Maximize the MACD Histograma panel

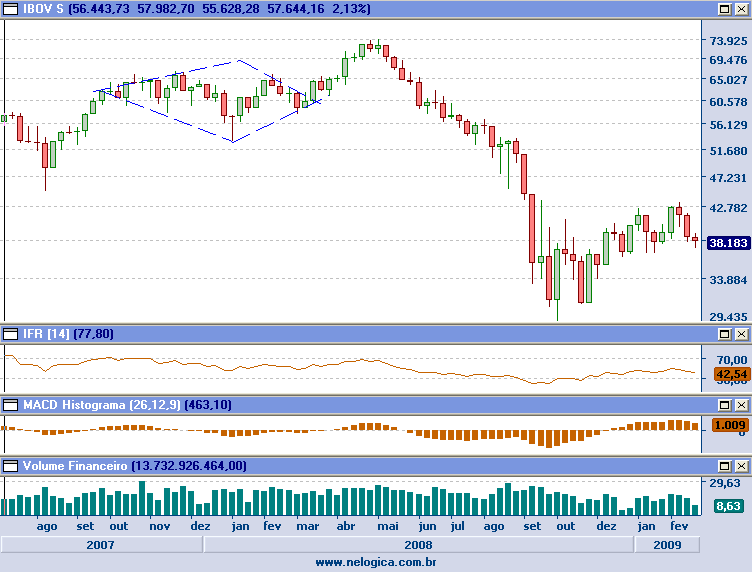724,405
